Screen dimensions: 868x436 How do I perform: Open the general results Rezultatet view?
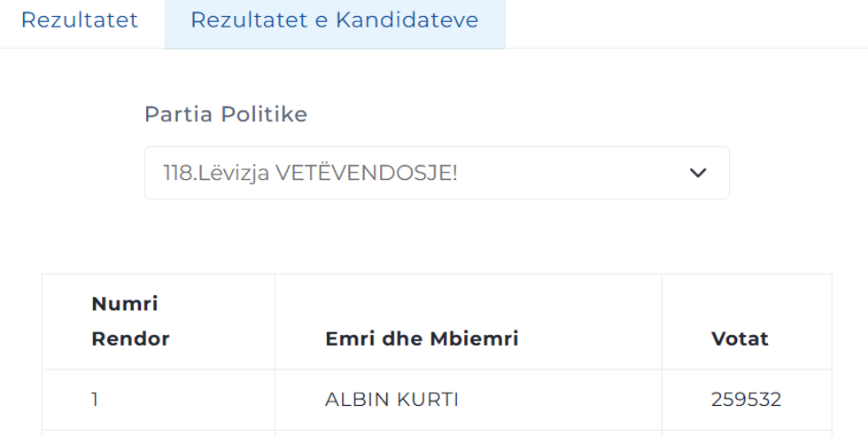(x=80, y=20)
